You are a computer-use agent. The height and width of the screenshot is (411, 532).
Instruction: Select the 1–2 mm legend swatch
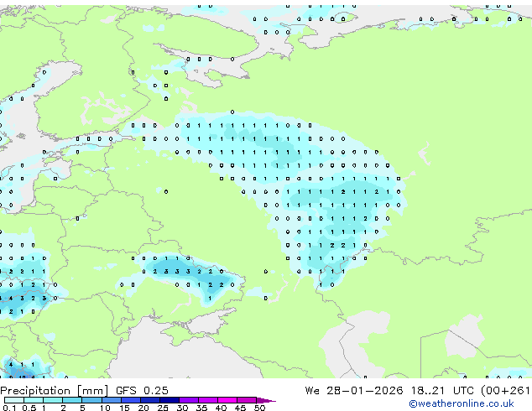pos(53,400)
